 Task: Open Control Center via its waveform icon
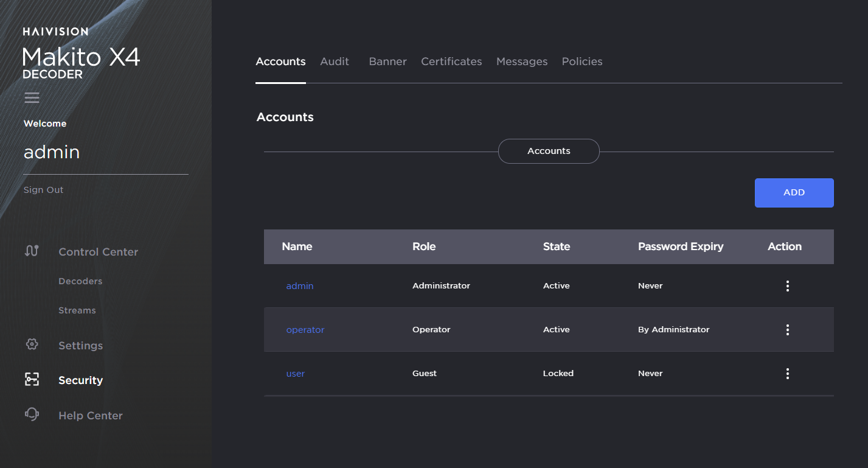tap(32, 250)
